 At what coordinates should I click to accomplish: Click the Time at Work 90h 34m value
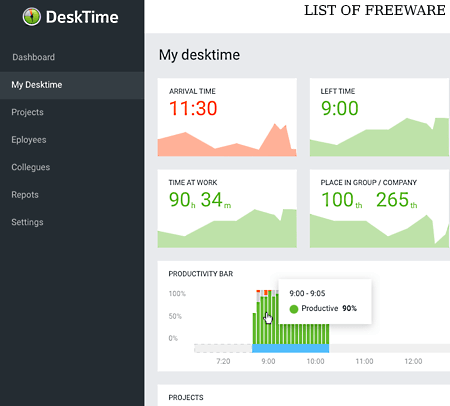[200, 200]
